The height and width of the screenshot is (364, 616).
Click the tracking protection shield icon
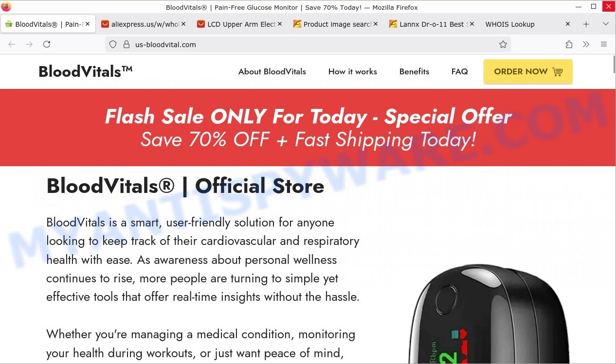click(x=113, y=44)
